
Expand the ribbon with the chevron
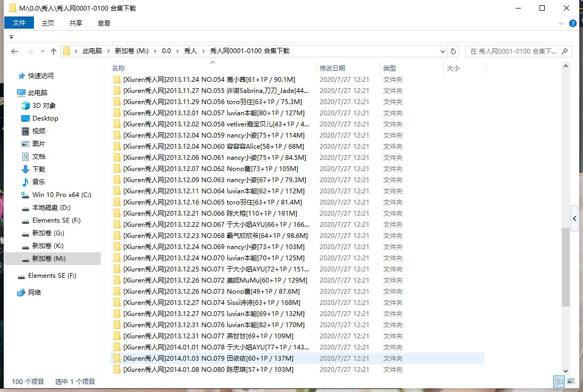[561, 23]
